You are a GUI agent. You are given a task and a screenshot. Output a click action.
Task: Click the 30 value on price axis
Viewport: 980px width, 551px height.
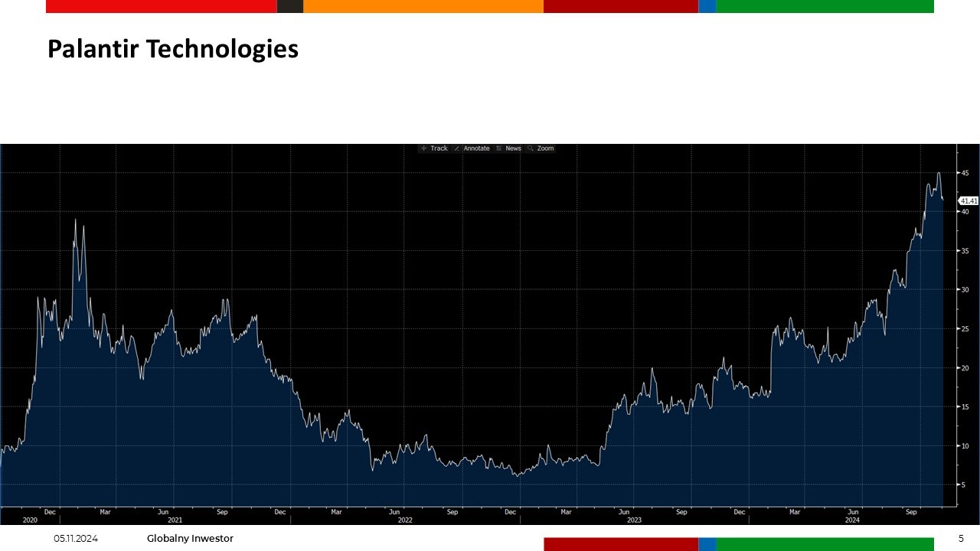pos(965,290)
